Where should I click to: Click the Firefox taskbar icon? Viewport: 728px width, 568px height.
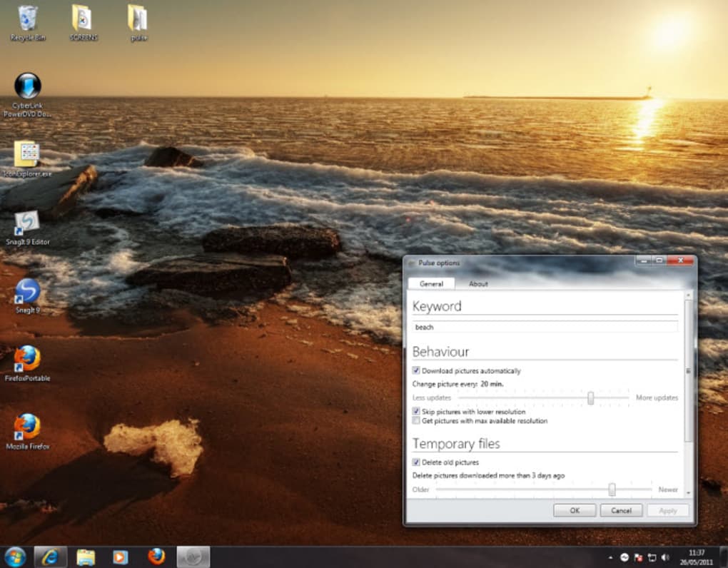tap(156, 557)
